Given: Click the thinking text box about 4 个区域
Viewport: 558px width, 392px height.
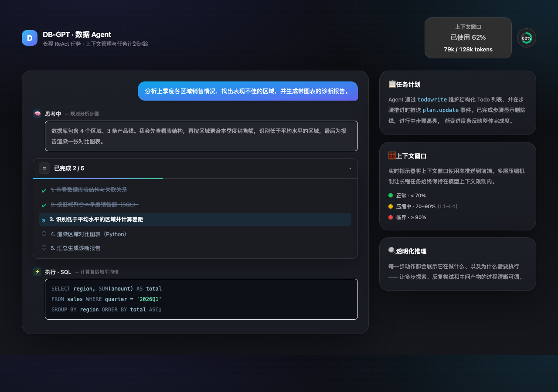Looking at the screenshot, I should pyautogui.click(x=201, y=136).
